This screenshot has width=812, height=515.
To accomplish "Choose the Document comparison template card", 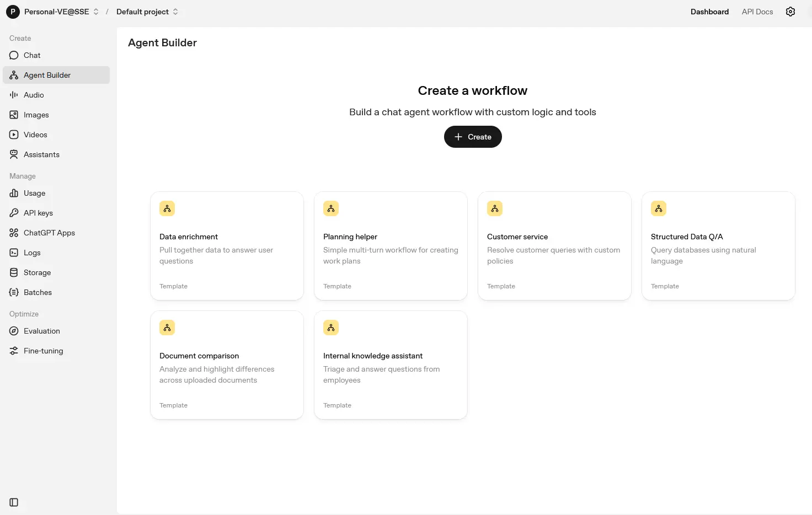I will point(227,365).
